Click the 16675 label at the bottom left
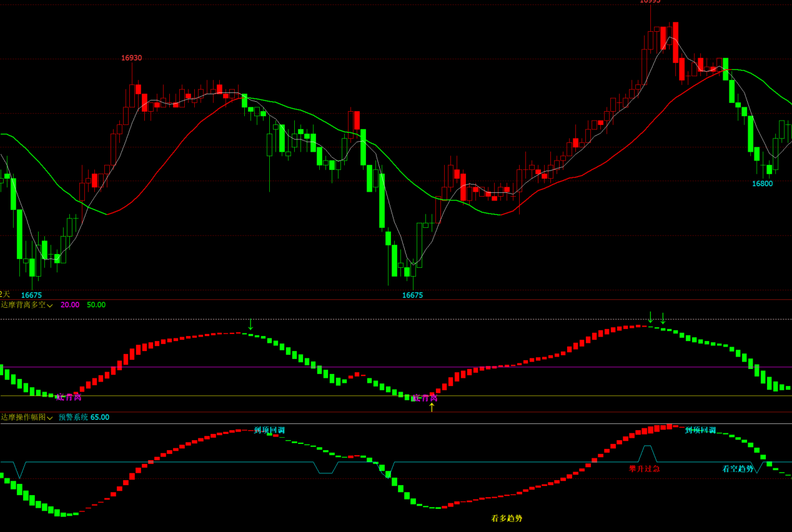Screen dimensions: 792x532 pyautogui.click(x=31, y=295)
